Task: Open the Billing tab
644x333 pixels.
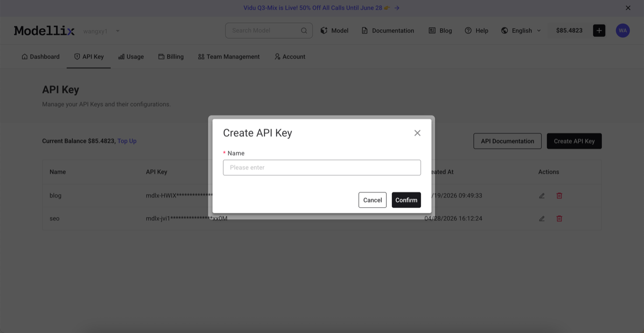Action: 171,57
